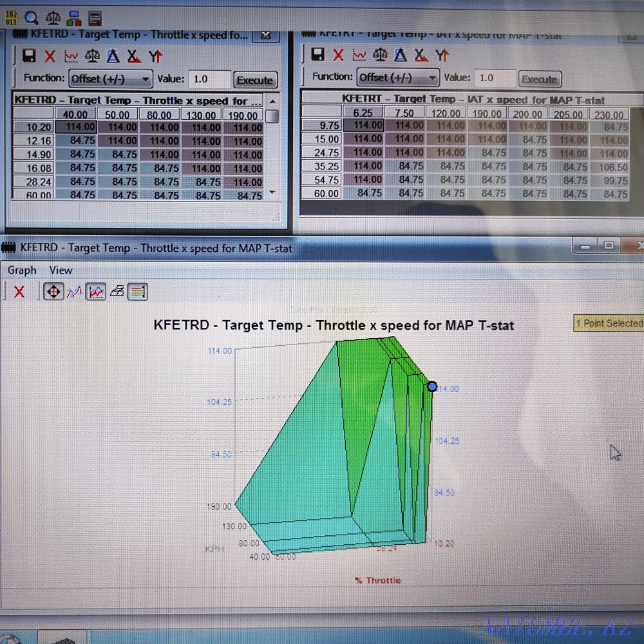Open the Graph menu
The image size is (644, 644).
(22, 270)
